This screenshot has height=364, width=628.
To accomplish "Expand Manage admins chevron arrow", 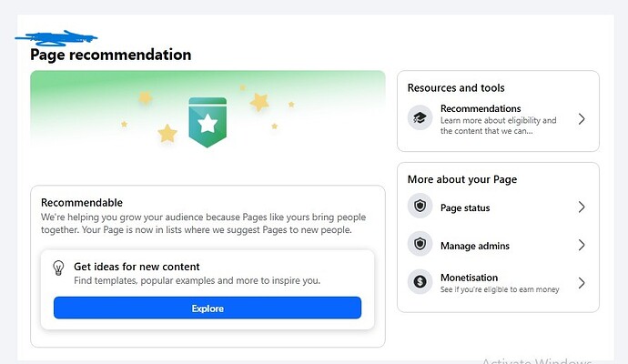I will tap(582, 245).
